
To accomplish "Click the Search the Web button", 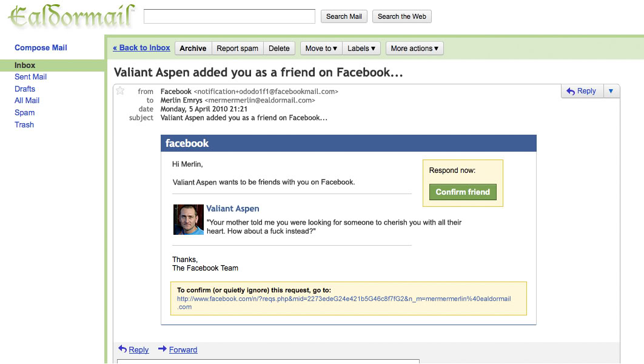I will tap(401, 16).
